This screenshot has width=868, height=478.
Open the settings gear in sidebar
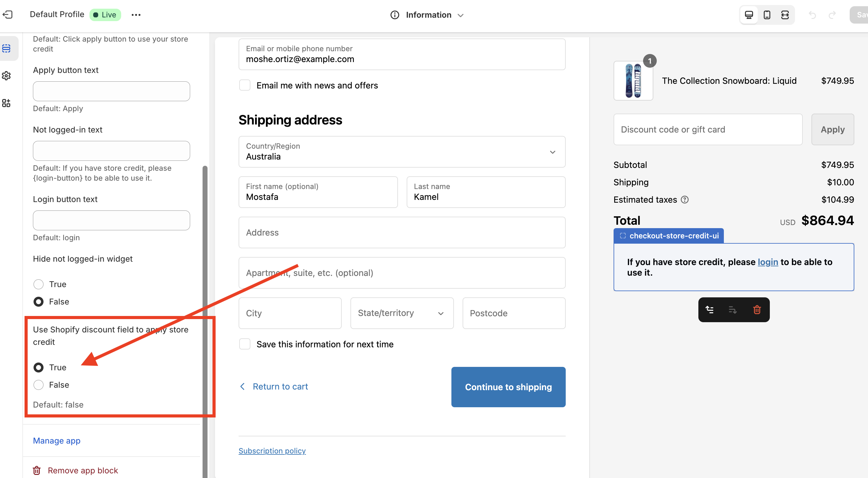tap(7, 76)
